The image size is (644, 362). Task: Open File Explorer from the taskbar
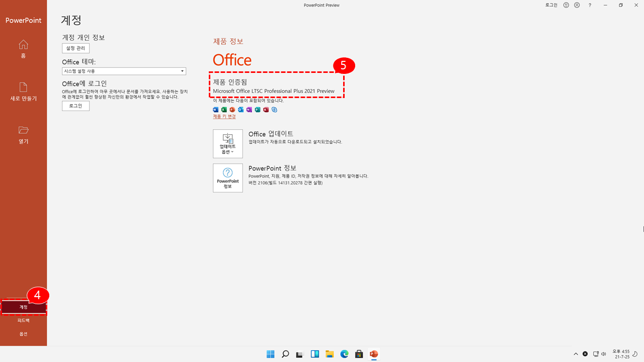[x=330, y=354]
